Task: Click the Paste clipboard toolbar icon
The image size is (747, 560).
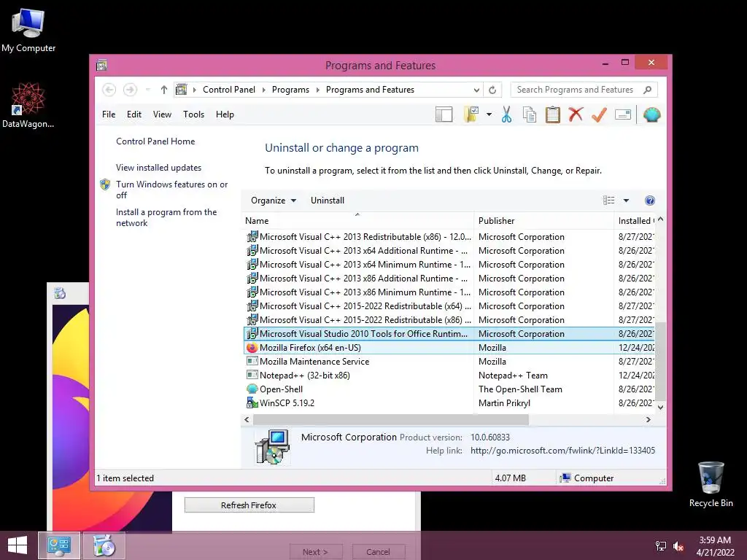Action: pos(553,114)
